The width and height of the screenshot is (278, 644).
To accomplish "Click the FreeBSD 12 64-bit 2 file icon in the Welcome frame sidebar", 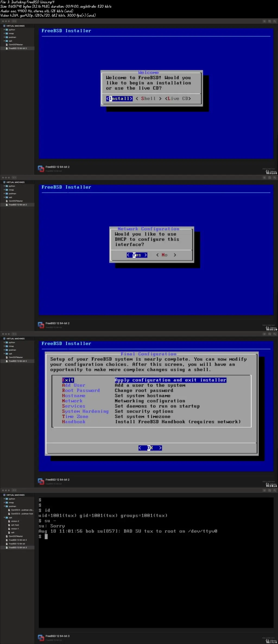I will click(7, 48).
